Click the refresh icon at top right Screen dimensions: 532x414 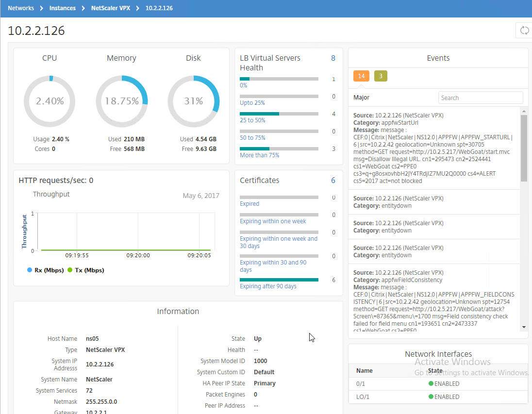point(524,31)
